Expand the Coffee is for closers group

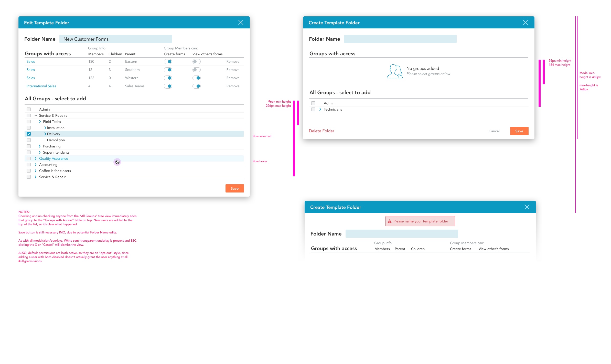point(36,171)
